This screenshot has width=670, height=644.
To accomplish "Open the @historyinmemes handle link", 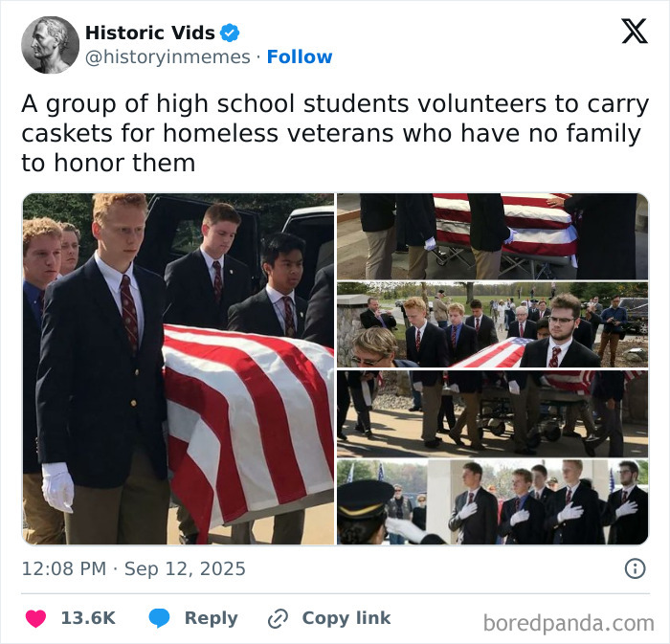I will tap(167, 56).
